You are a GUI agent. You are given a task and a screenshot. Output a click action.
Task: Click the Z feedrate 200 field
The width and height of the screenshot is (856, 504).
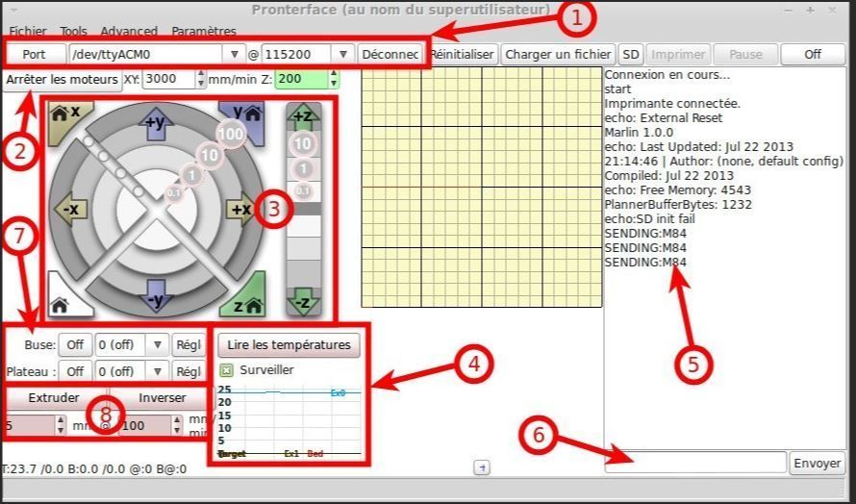click(x=302, y=79)
